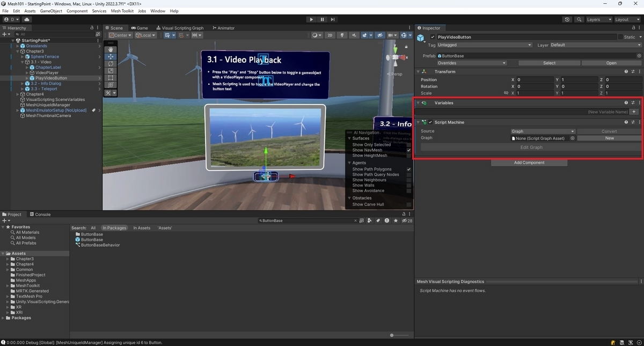Toggle hidden objects visibility icon in scene
644x346 pixels.
[x=380, y=35]
